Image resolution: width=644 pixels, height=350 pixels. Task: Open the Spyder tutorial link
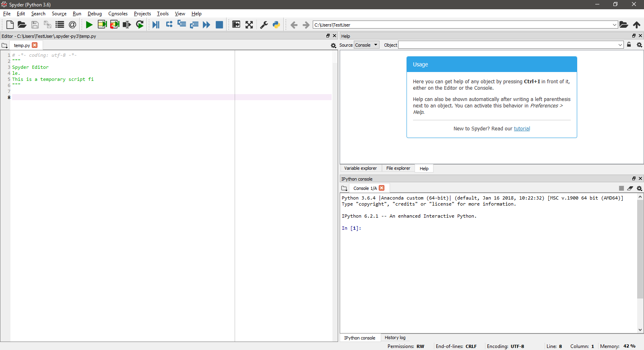click(522, 129)
